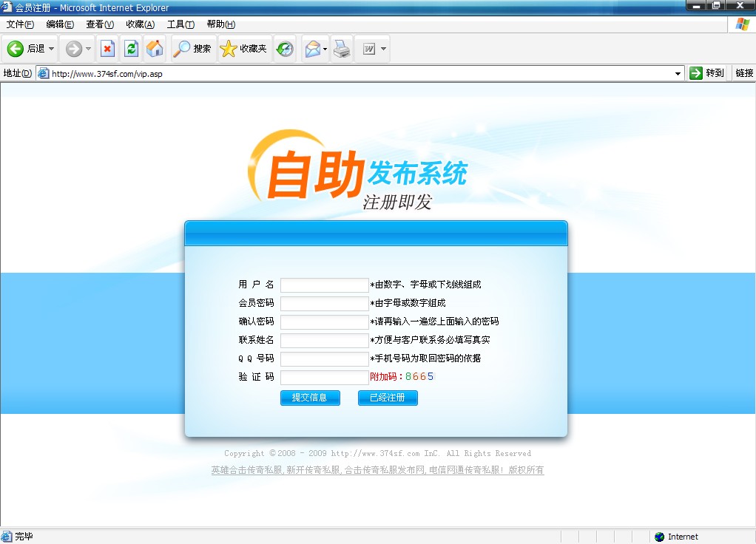Screen dimensions: 756x544
Task: Click the History icon in toolbar
Action: (x=285, y=49)
